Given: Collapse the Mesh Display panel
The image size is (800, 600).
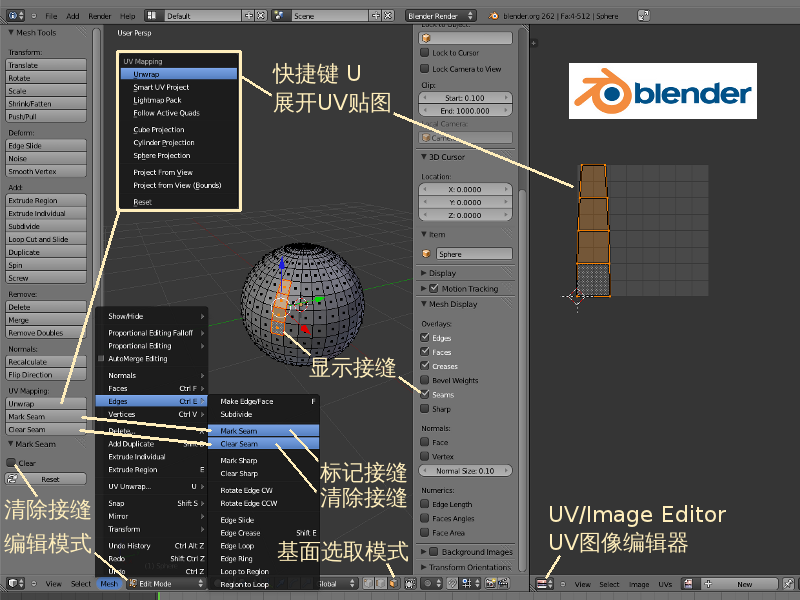Looking at the screenshot, I should tap(423, 304).
